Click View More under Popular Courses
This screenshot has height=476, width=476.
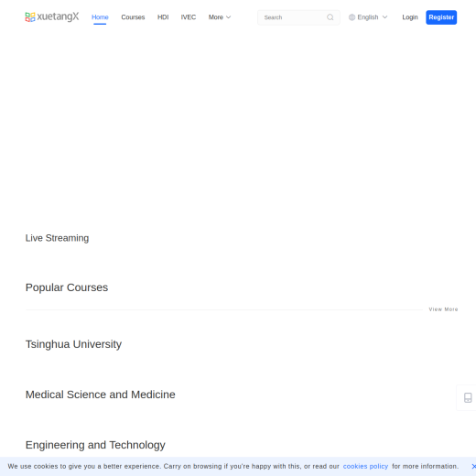443,309
